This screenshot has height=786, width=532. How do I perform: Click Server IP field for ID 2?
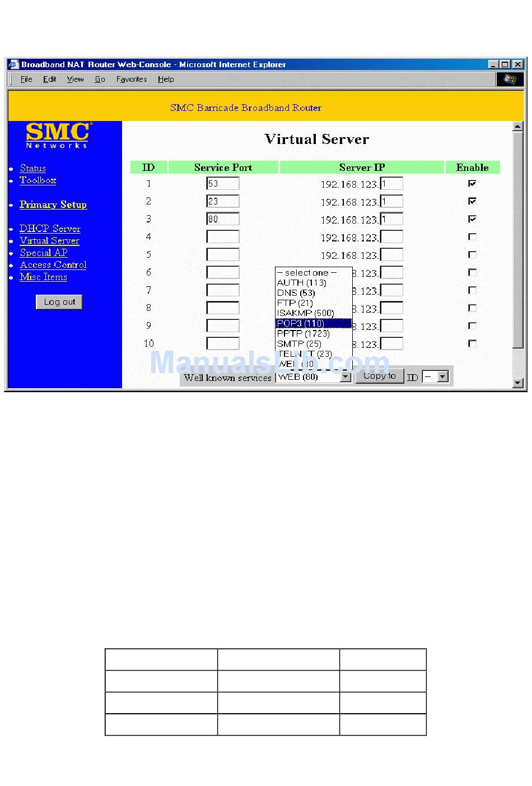pyautogui.click(x=391, y=202)
